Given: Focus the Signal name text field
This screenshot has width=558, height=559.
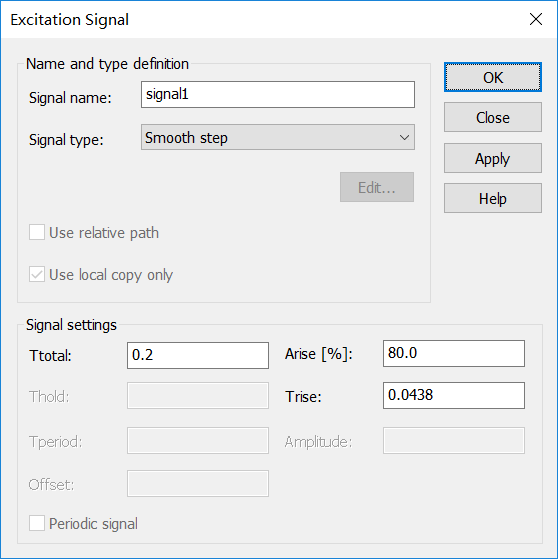Looking at the screenshot, I should pos(278,94).
